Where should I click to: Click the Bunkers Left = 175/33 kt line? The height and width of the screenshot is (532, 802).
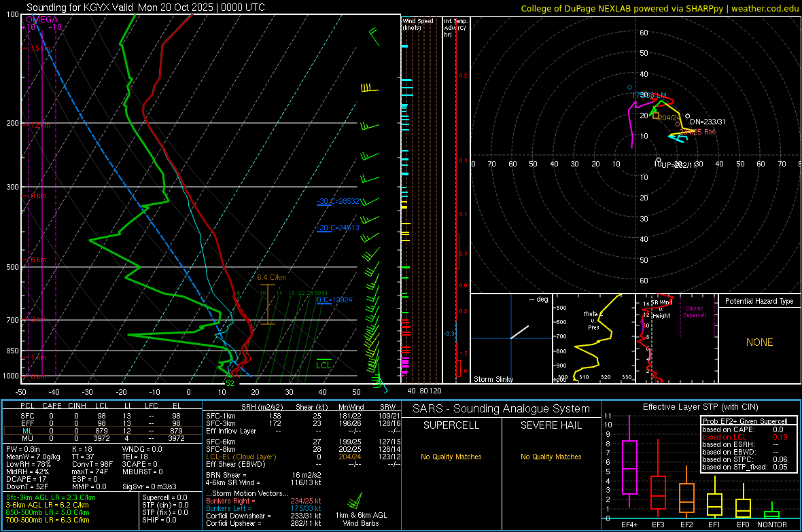tap(264, 508)
